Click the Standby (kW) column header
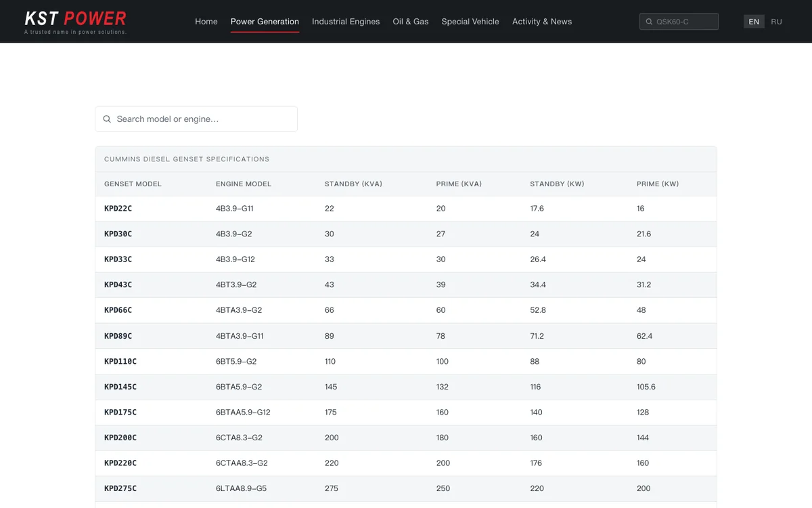812x508 pixels. [x=557, y=184]
